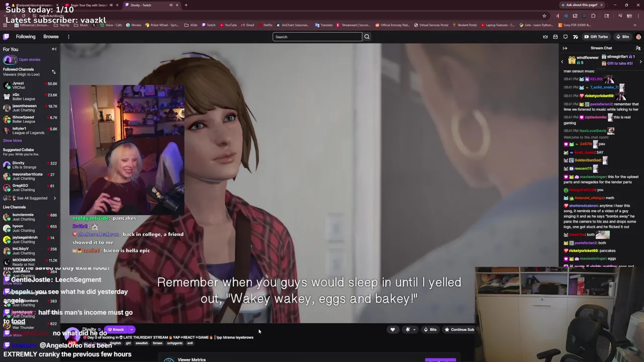
Task: Open hyoon live channel
Action: [x=30, y=228]
